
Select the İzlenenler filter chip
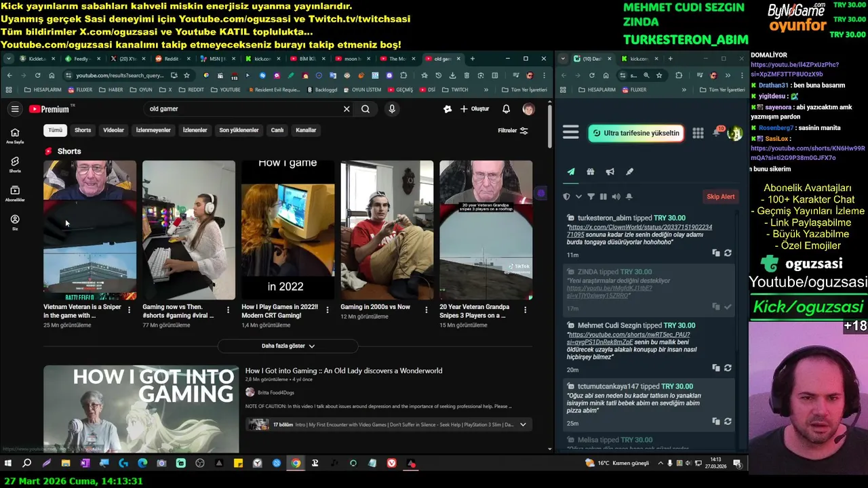[195, 130]
